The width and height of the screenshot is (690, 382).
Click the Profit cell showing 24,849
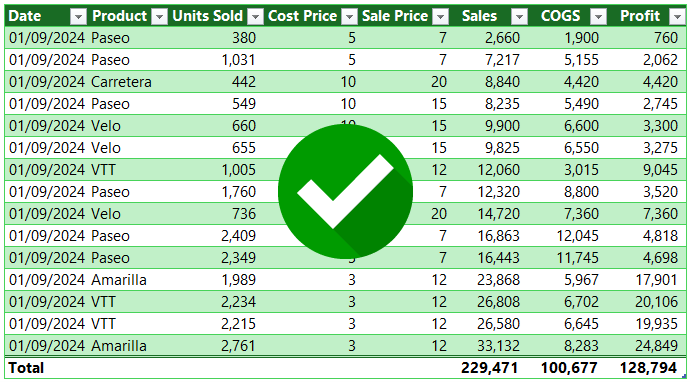[x=657, y=346]
